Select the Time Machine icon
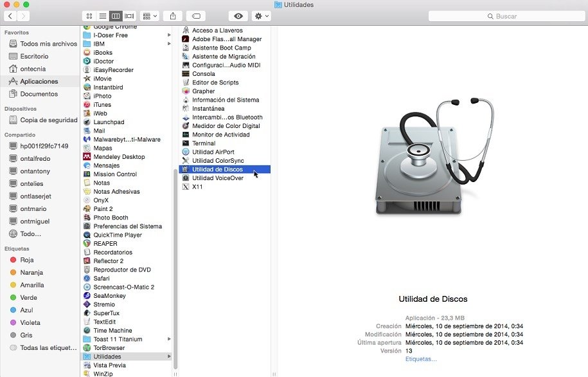Image resolution: width=588 pixels, height=377 pixels. point(87,331)
